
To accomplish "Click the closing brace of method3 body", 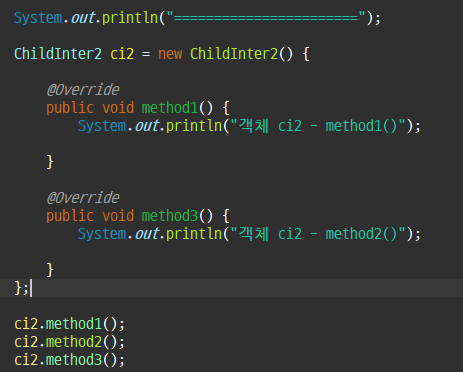I will [50, 270].
